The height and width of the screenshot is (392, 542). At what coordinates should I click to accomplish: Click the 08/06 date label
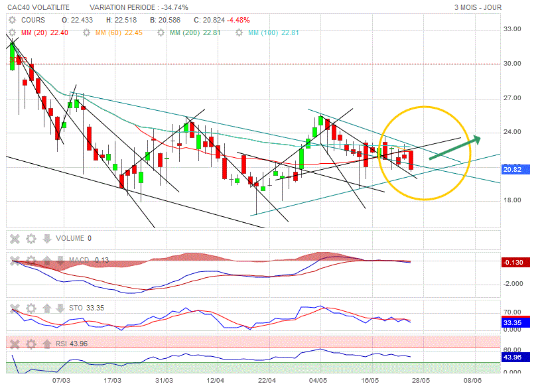coord(472,381)
